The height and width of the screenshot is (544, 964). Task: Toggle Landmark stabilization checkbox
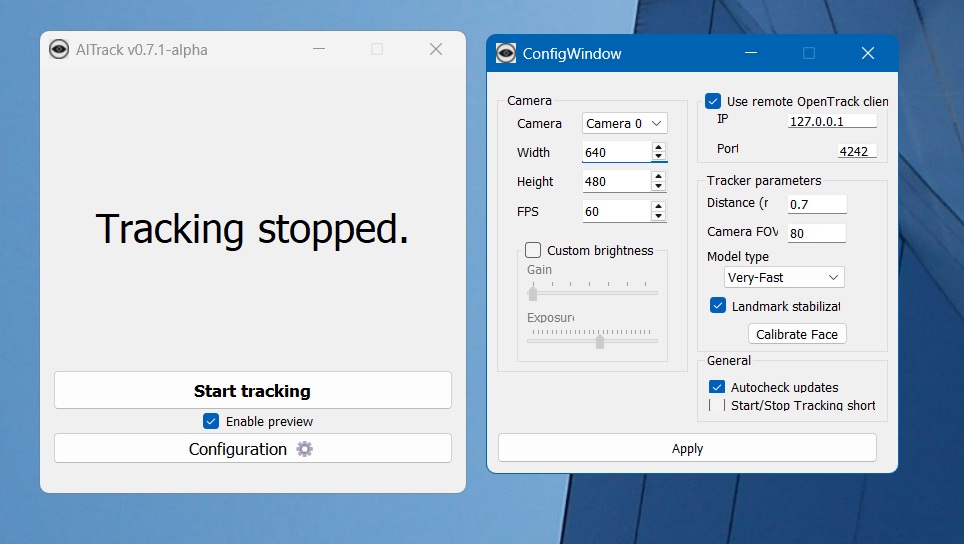[717, 306]
